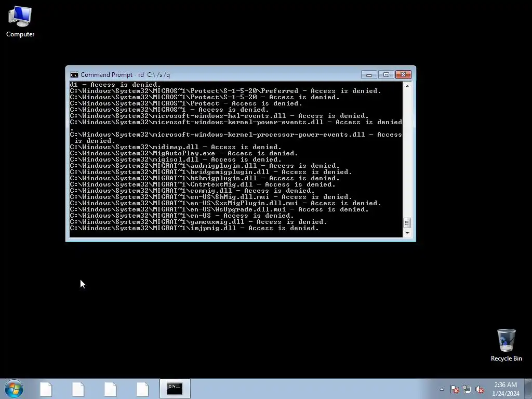
Task: Click the bthmigplugin.dll output line
Action: coord(205,178)
